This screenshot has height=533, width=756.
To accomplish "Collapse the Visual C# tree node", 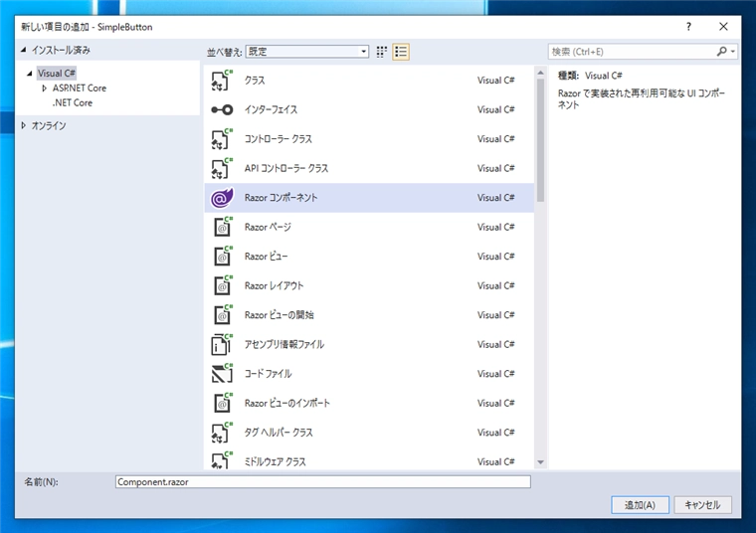I will 30,74.
